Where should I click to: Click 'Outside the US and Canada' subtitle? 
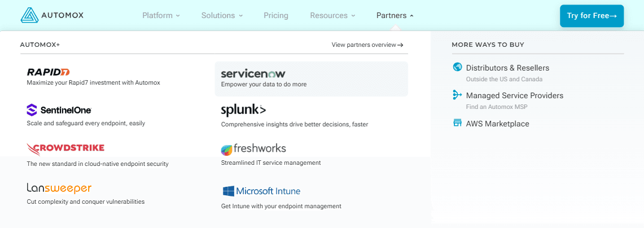click(505, 79)
